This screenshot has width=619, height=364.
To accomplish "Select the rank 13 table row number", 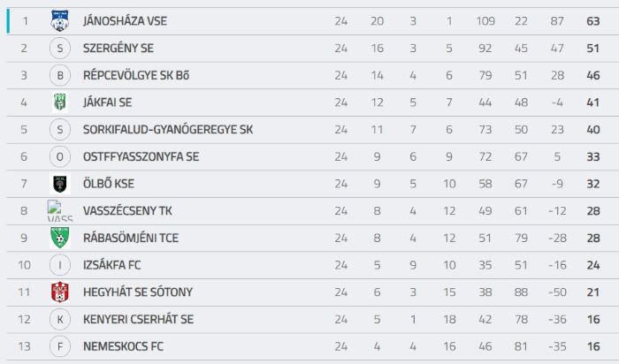I will pyautogui.click(x=24, y=346).
